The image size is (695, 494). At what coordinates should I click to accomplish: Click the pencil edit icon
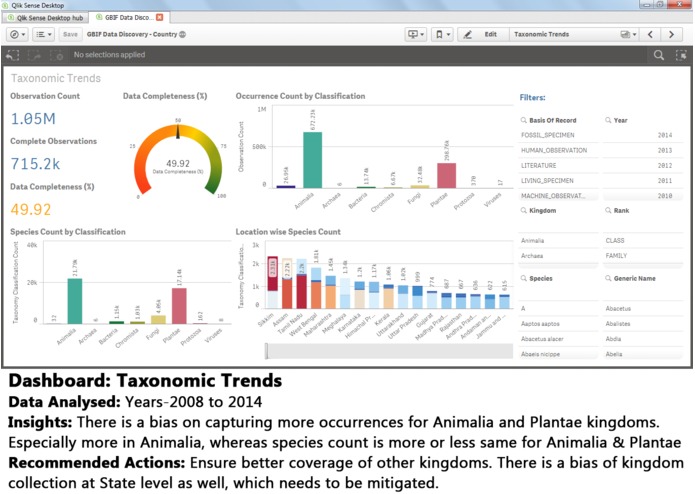tap(468, 34)
